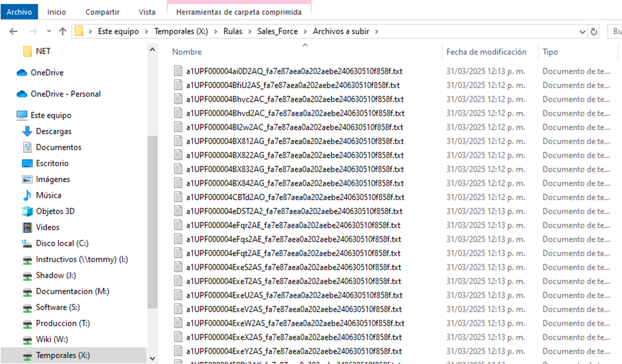Open Herramientas de carpeta comprimida tab
The width and height of the screenshot is (622, 364).
click(x=239, y=12)
